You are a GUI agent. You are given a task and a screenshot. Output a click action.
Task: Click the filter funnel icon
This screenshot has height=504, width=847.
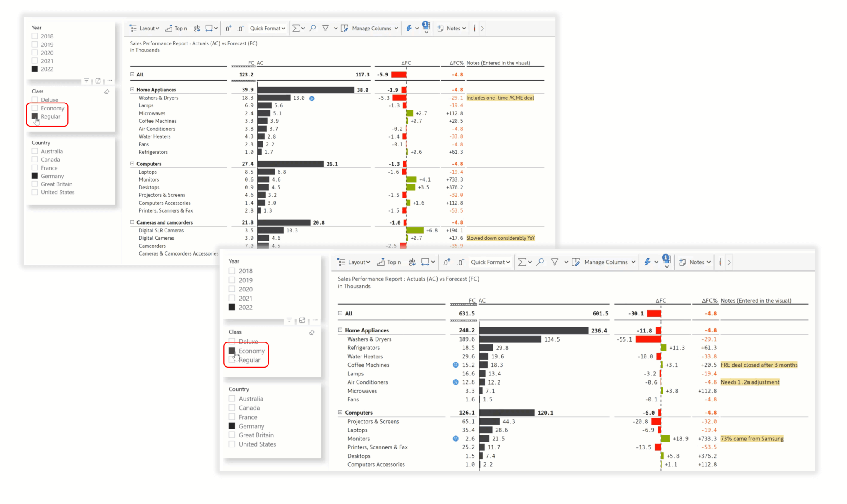click(326, 28)
